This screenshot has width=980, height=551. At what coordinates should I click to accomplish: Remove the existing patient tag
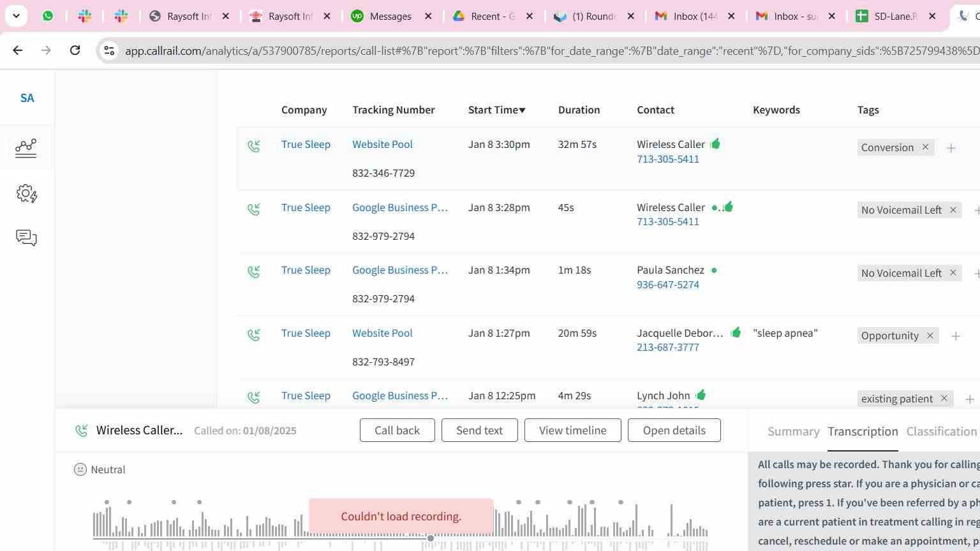pyautogui.click(x=944, y=399)
